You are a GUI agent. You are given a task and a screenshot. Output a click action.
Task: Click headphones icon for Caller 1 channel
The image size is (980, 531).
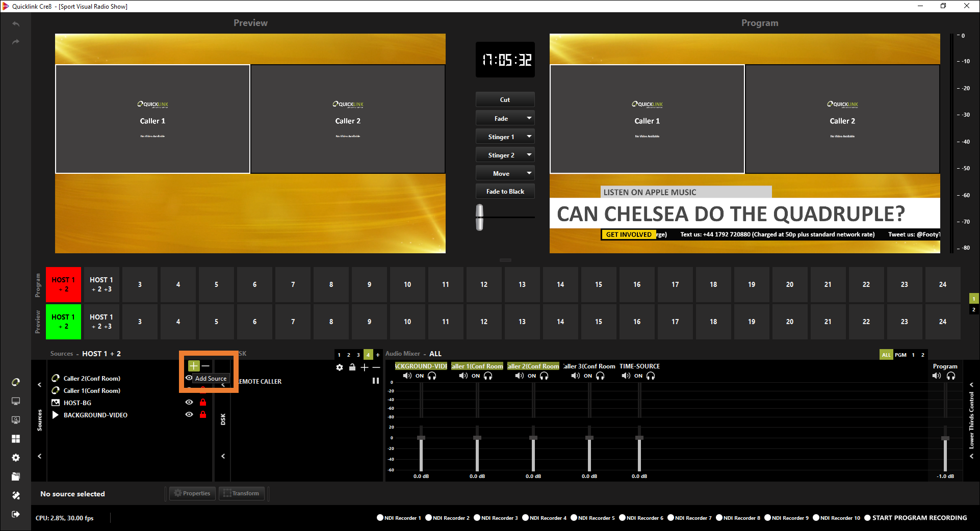tap(488, 376)
